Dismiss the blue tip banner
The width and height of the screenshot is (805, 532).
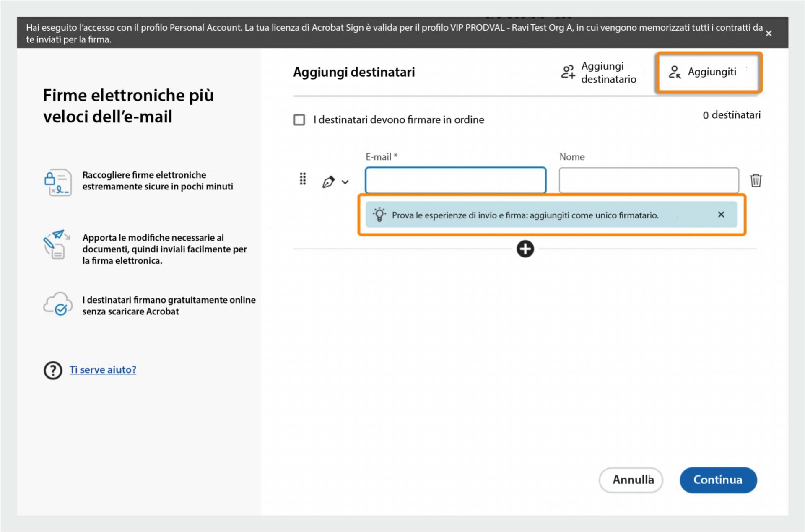[721, 215]
